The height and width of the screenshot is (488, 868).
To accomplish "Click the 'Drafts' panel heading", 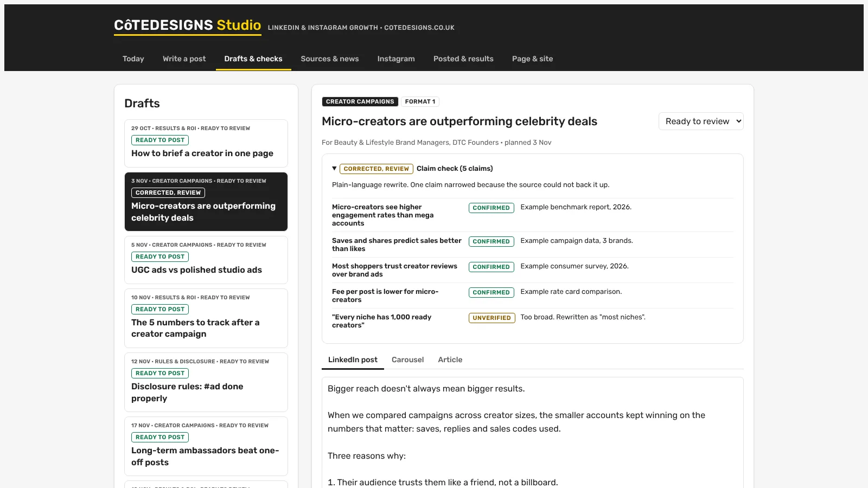I will pyautogui.click(x=142, y=104).
